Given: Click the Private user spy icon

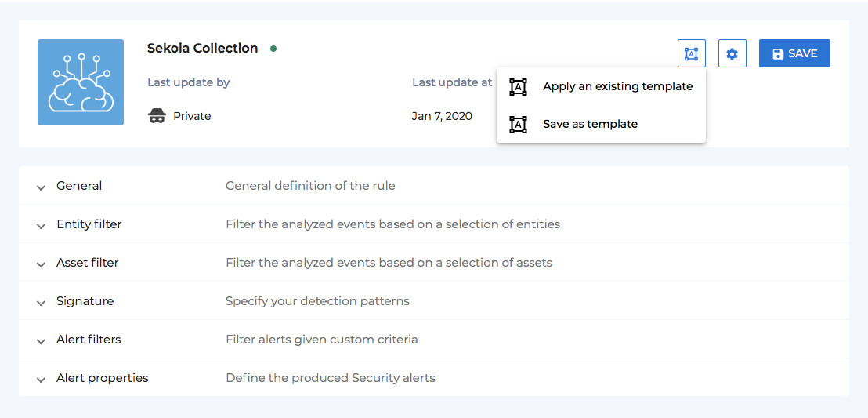Looking at the screenshot, I should coord(157,116).
